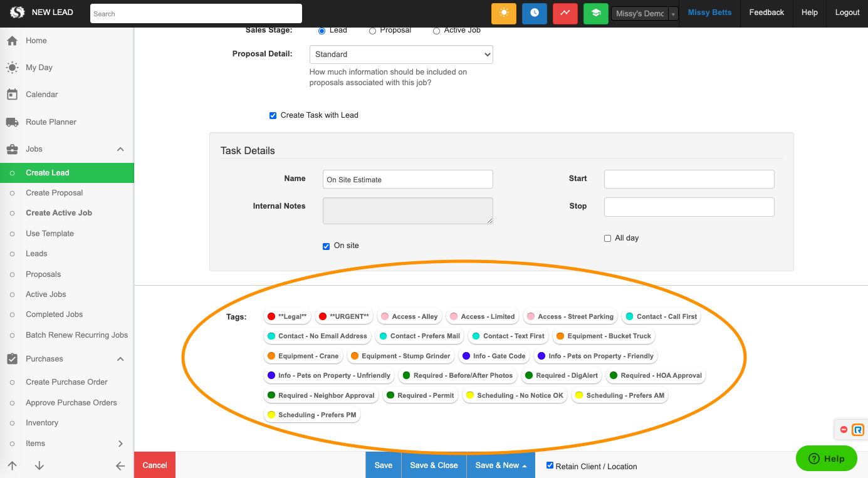This screenshot has width=868, height=478.
Task: Click the red minus extension icon
Action: point(844,430)
